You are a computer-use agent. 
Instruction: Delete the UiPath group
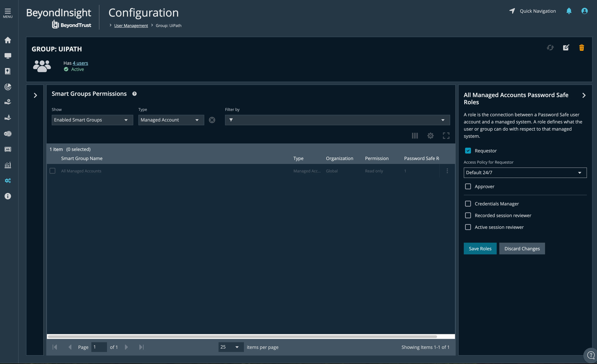(x=582, y=47)
